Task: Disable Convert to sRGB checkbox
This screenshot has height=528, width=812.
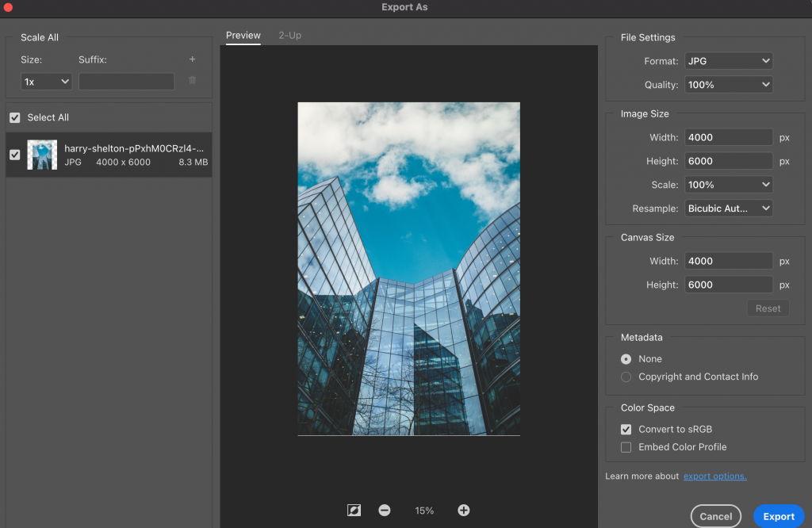Action: tap(626, 429)
